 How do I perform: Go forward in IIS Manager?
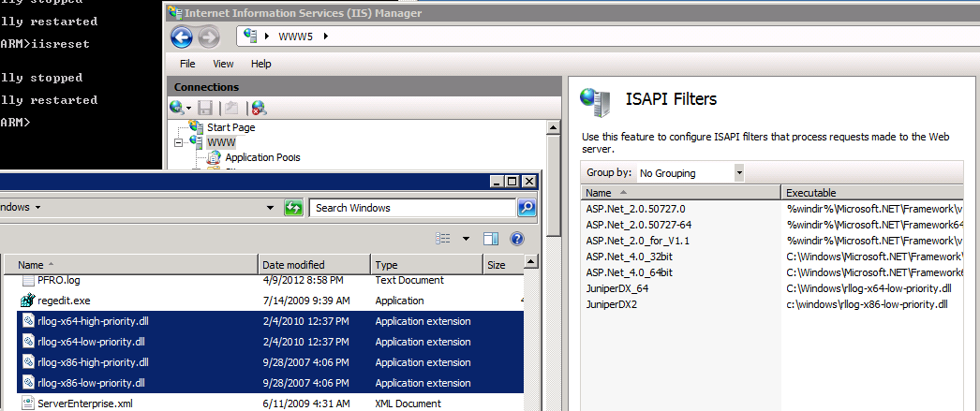[209, 38]
